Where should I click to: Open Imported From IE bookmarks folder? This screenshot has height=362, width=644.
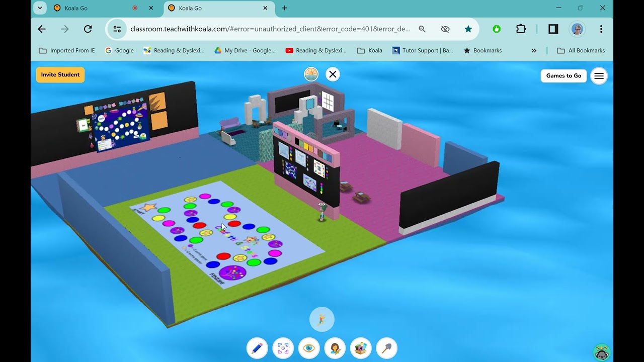(67, 50)
